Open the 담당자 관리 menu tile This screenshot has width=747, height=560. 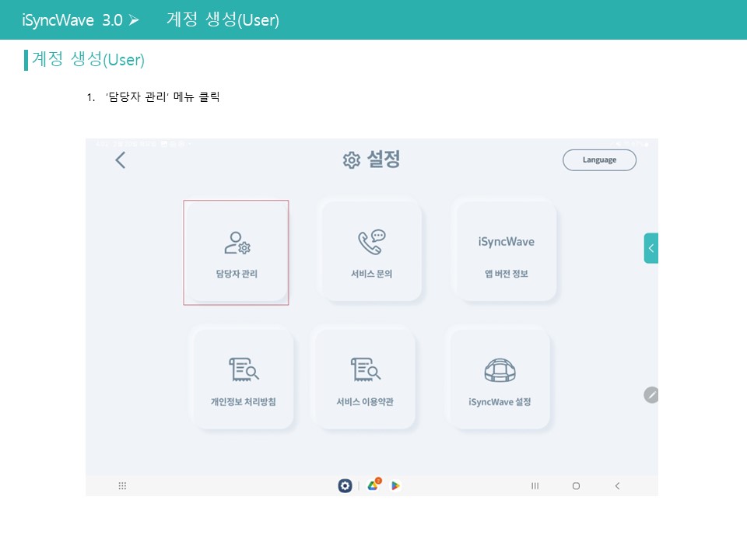point(237,253)
